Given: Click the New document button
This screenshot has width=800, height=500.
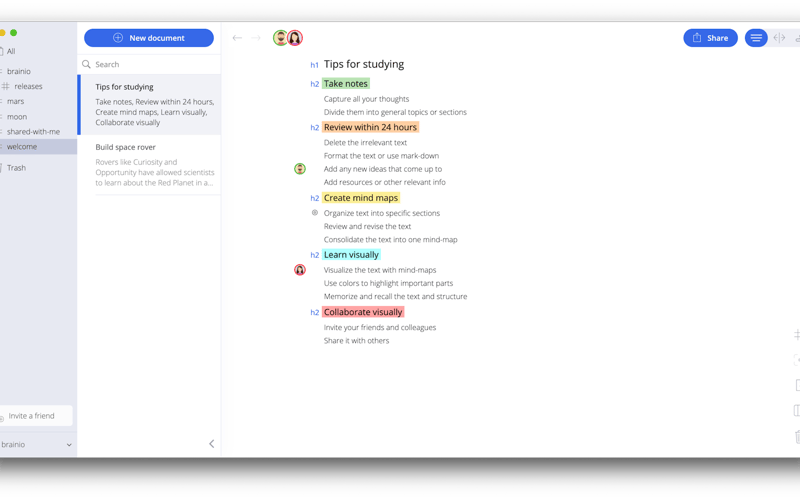Looking at the screenshot, I should click(x=148, y=38).
